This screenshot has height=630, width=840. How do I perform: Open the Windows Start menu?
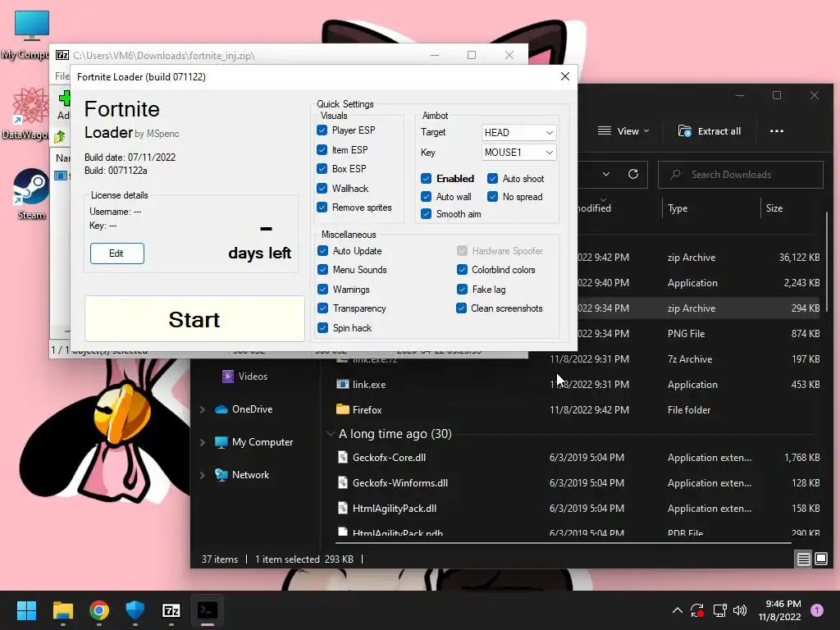[x=26, y=610]
